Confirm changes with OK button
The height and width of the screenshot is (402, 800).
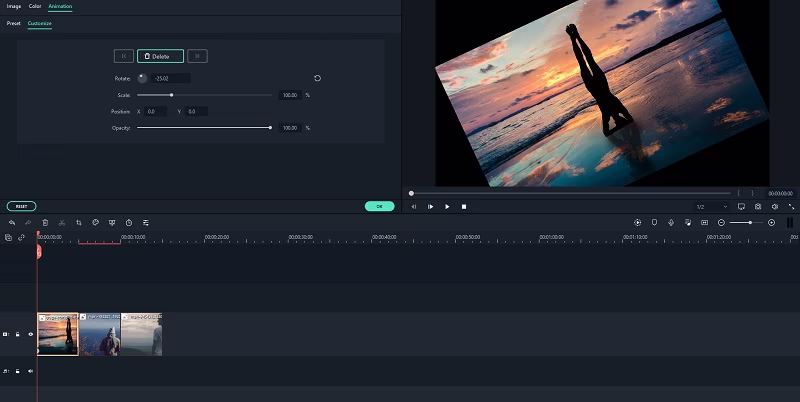tap(380, 206)
